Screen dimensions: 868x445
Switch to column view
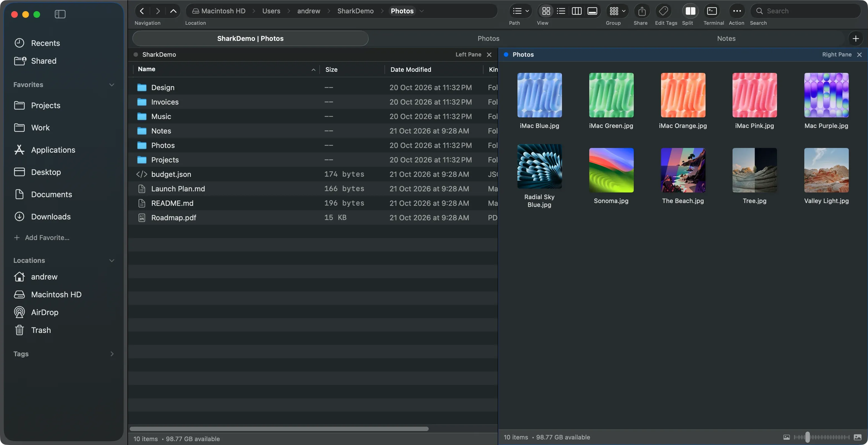[576, 11]
